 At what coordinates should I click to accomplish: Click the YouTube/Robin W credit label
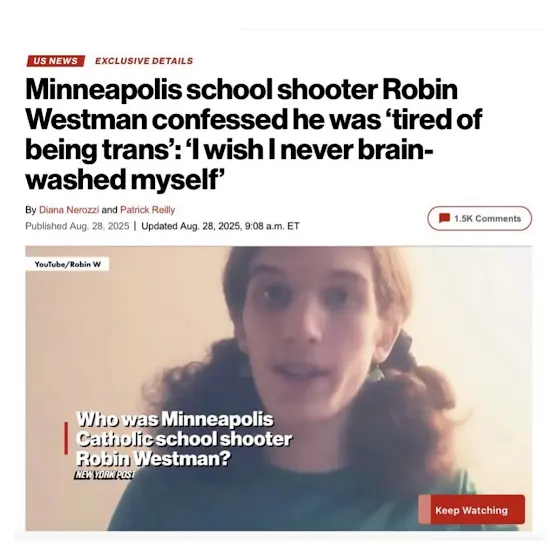(68, 264)
